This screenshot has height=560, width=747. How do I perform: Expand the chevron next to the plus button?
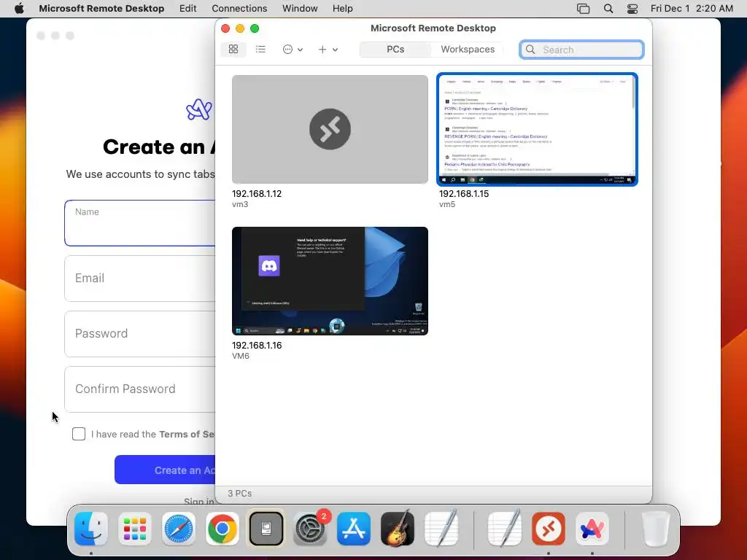pos(336,50)
